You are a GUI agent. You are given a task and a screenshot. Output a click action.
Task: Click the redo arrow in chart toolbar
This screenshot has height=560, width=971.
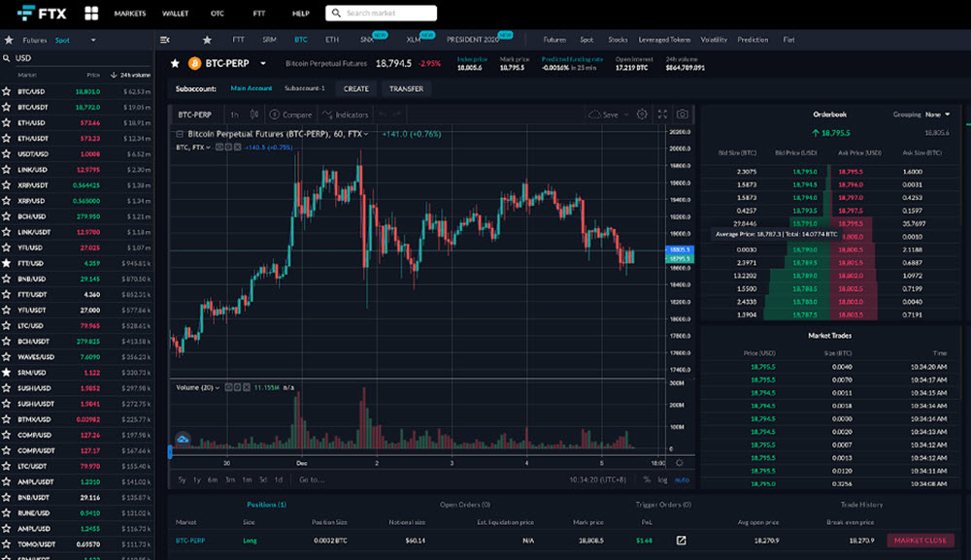click(x=397, y=115)
